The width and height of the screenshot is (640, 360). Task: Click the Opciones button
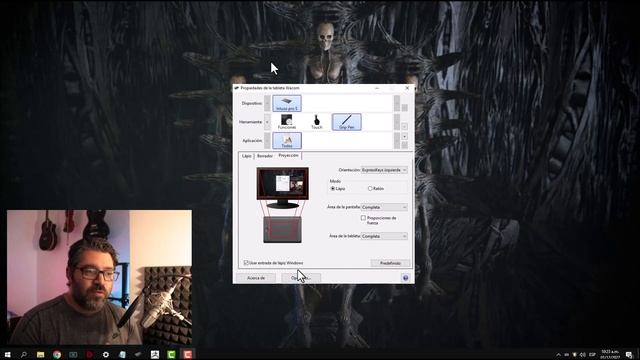point(301,278)
